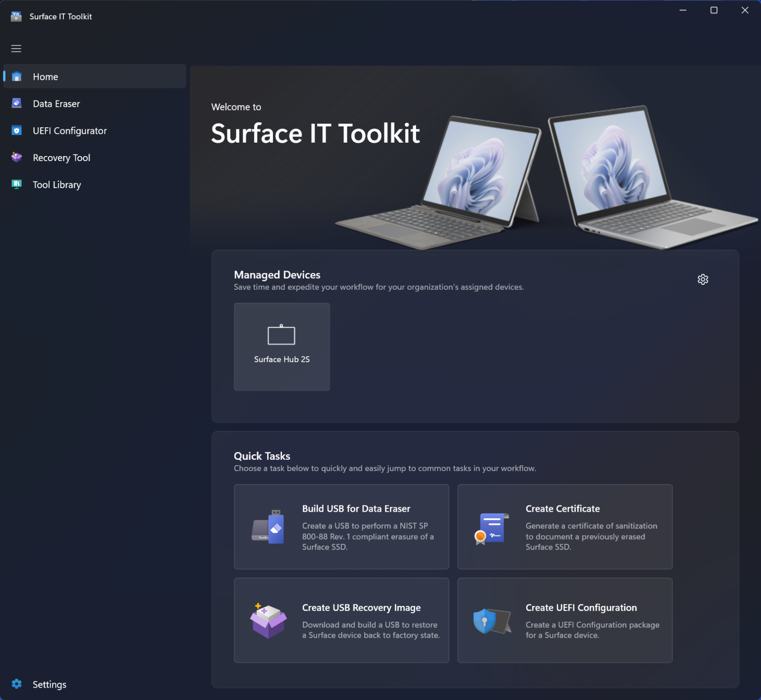This screenshot has height=700, width=761.
Task: Select Tool Library in the navigation menu
Action: (x=56, y=184)
